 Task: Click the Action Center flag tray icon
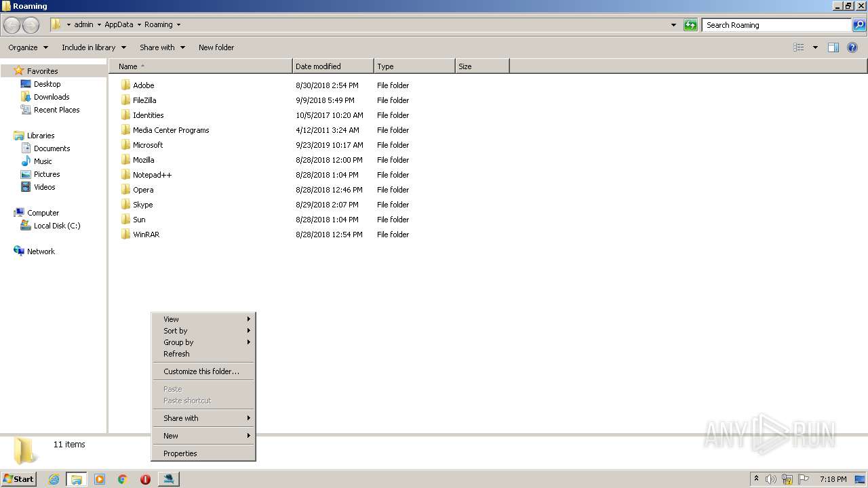tap(804, 479)
